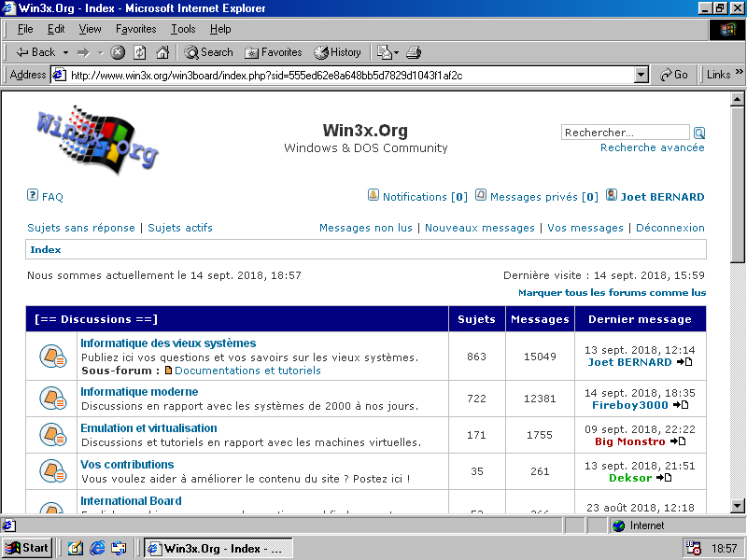Click the Stop loading toolbar icon

[x=118, y=52]
